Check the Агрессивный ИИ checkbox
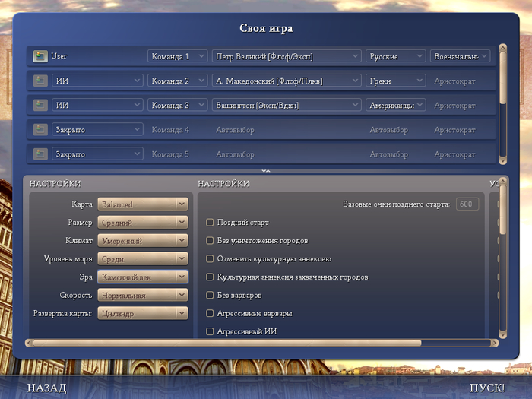Viewport: 532px width, 399px height. 210,331
